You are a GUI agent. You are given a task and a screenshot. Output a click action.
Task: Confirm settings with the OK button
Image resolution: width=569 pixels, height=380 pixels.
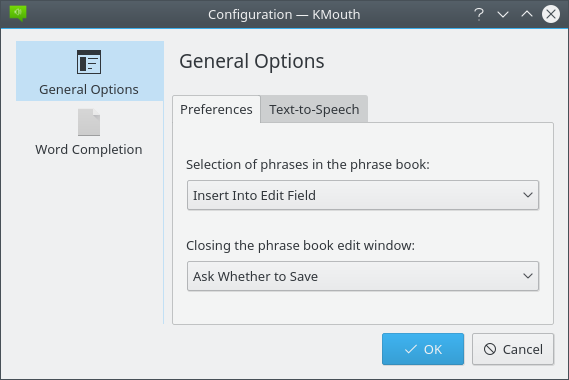pyautogui.click(x=423, y=349)
